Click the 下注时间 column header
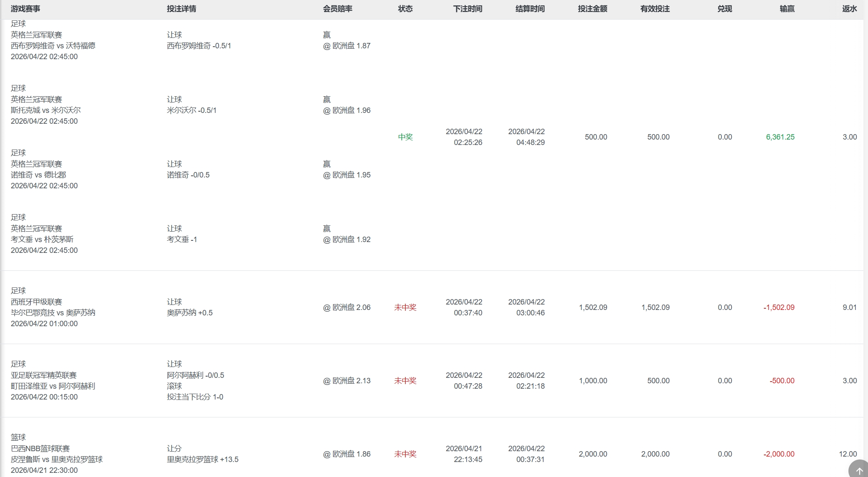 pyautogui.click(x=468, y=9)
